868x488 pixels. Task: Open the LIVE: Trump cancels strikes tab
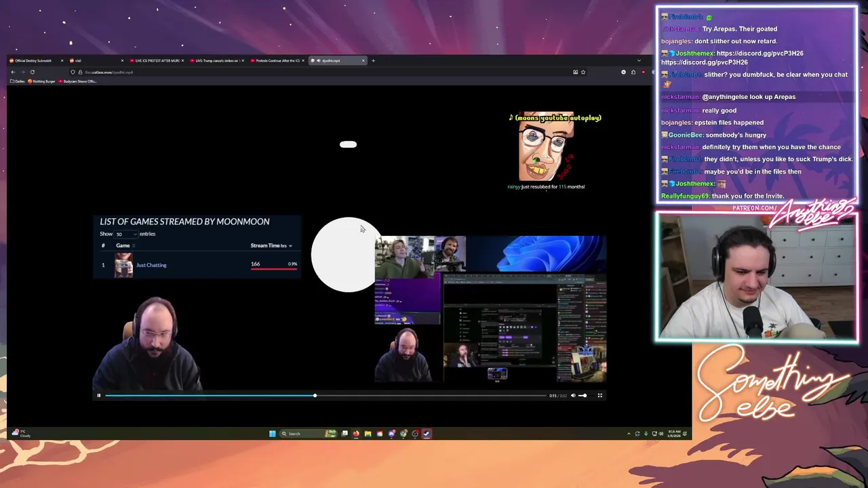(x=216, y=60)
